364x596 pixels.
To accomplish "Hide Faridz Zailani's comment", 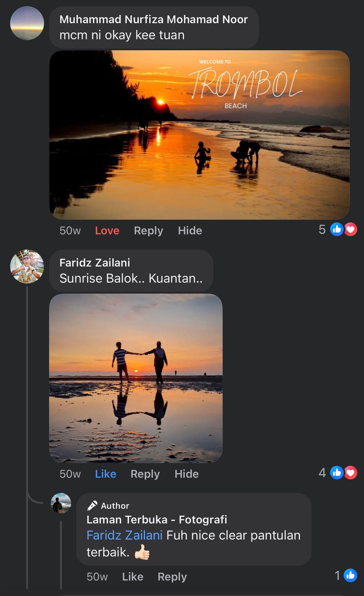I will 187,474.
